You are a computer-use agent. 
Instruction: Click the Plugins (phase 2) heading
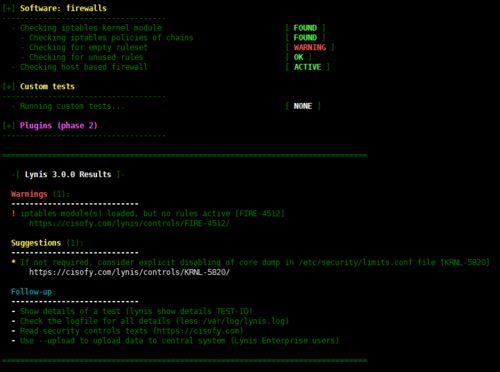[x=58, y=126]
